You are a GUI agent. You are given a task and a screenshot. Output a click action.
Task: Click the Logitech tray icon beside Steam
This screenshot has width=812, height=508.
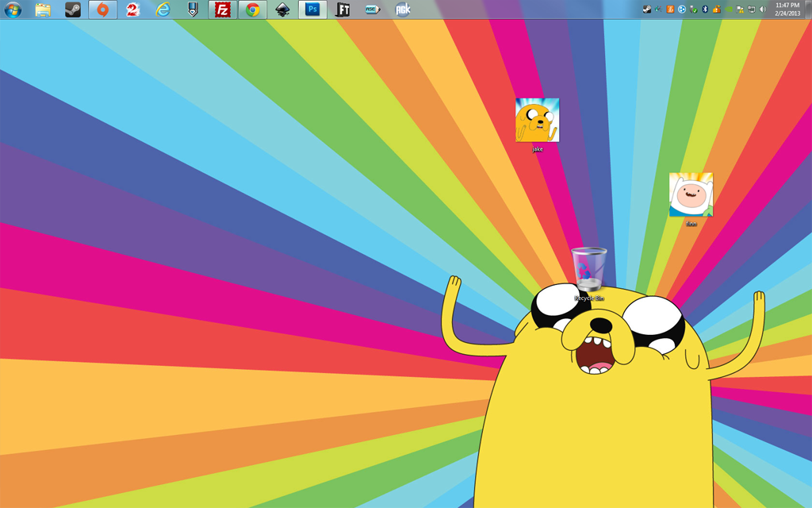click(658, 9)
